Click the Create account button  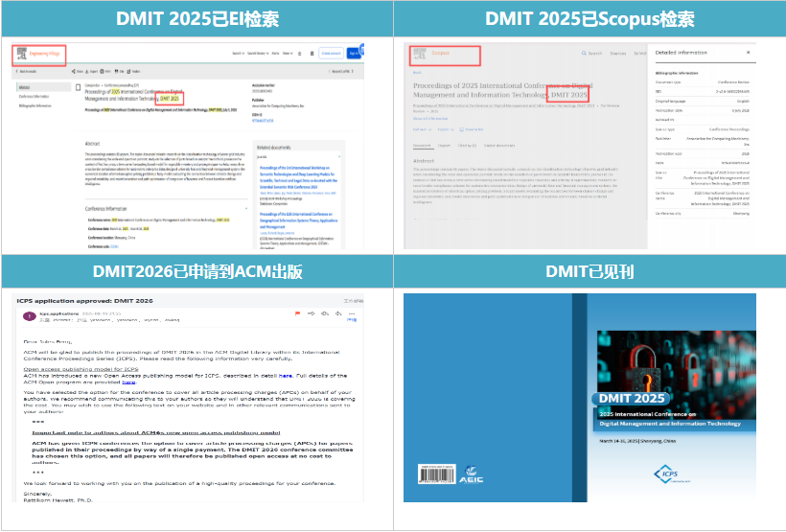click(331, 55)
